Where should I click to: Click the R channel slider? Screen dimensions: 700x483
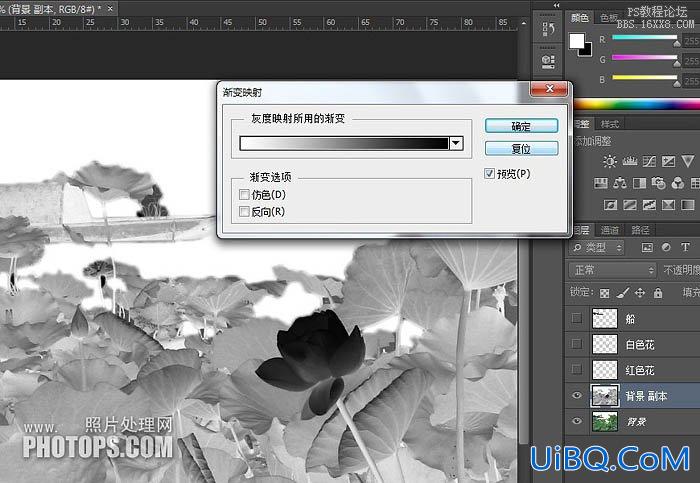[x=645, y=37]
